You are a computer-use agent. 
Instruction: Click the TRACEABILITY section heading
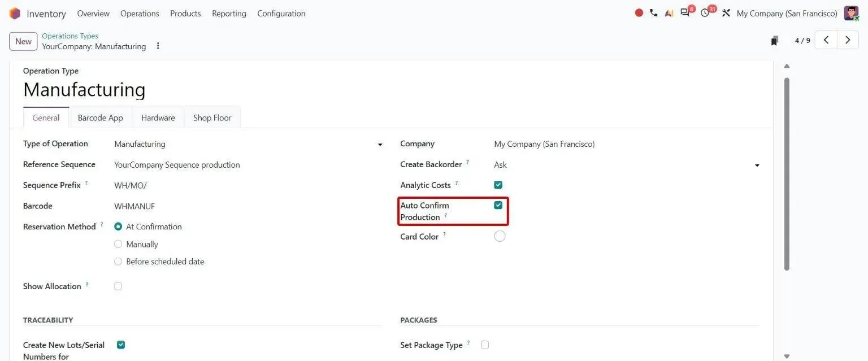click(48, 320)
